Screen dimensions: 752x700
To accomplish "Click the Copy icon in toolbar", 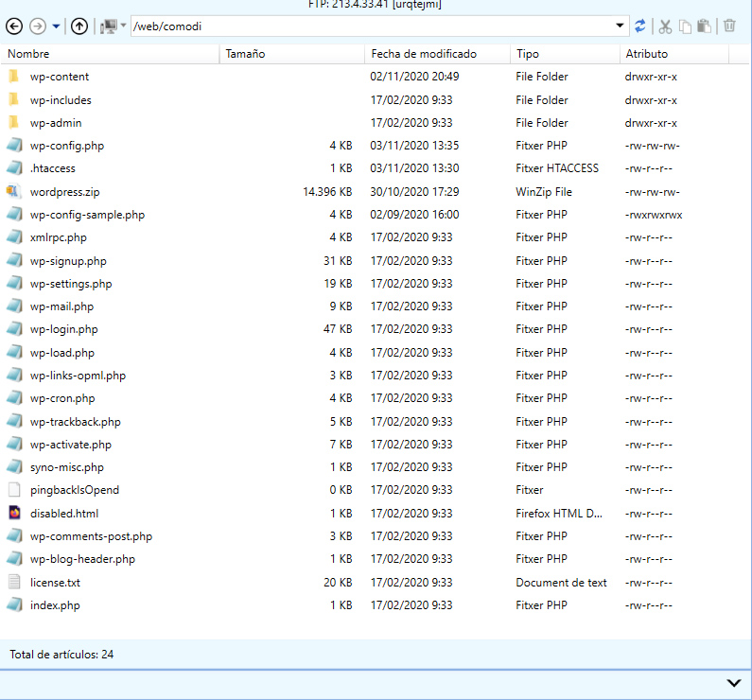I will coord(686,26).
